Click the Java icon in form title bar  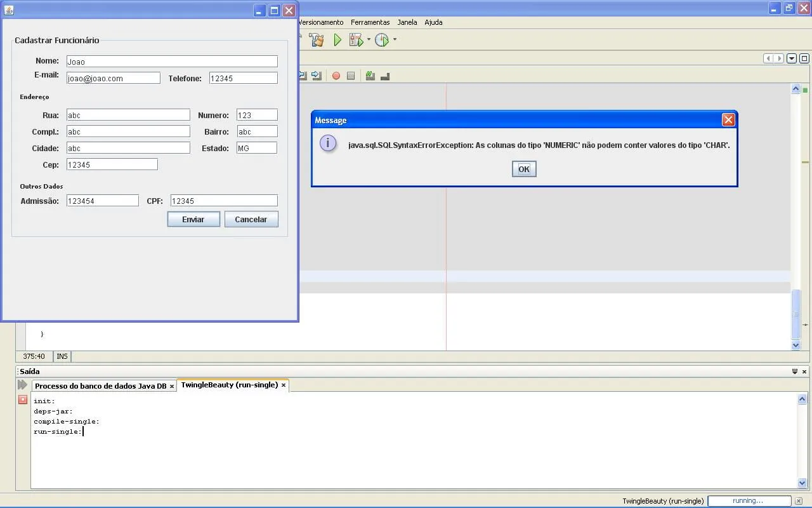coord(9,10)
